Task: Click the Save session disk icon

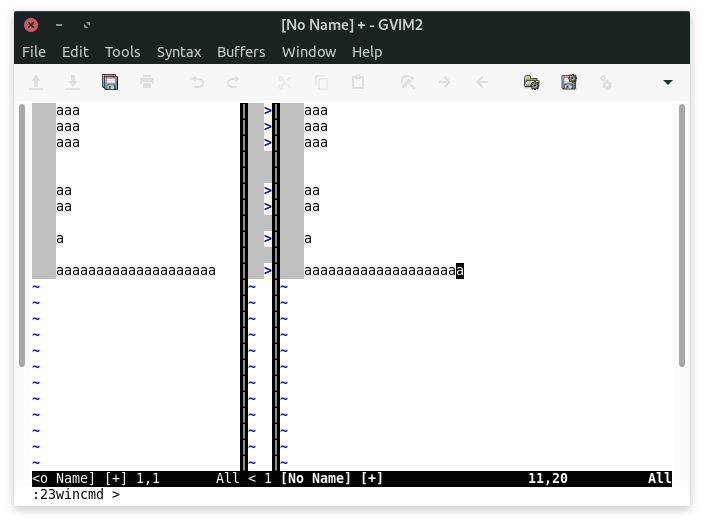Action: [x=569, y=82]
